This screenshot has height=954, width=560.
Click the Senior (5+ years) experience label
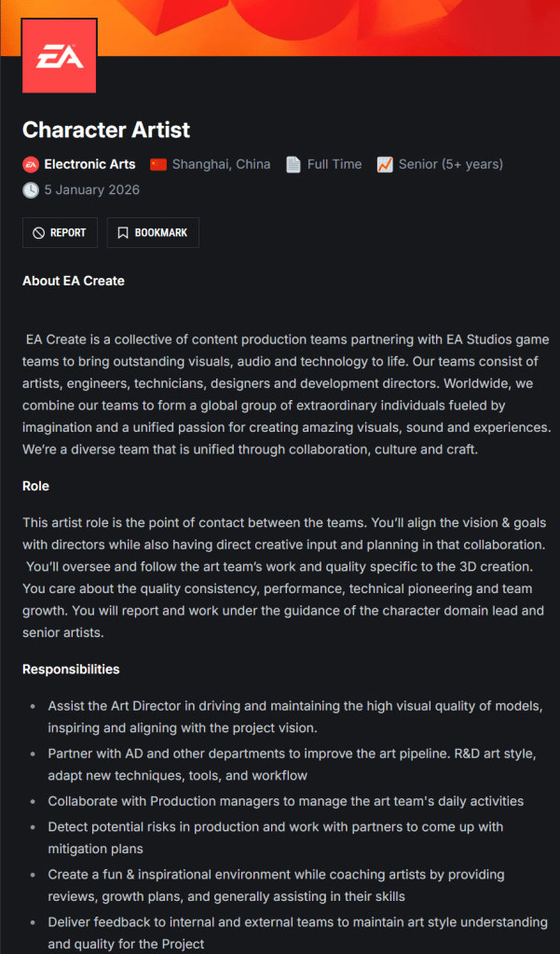click(x=450, y=164)
